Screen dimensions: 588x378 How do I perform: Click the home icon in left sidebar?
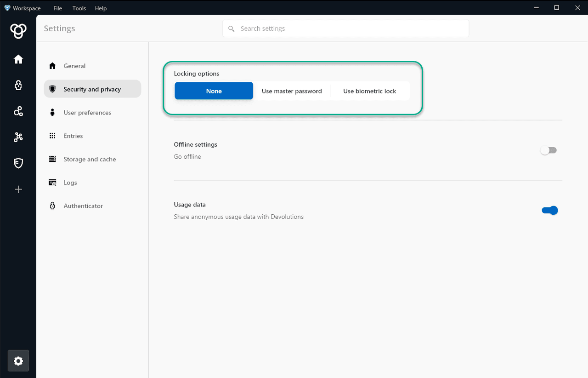click(18, 59)
